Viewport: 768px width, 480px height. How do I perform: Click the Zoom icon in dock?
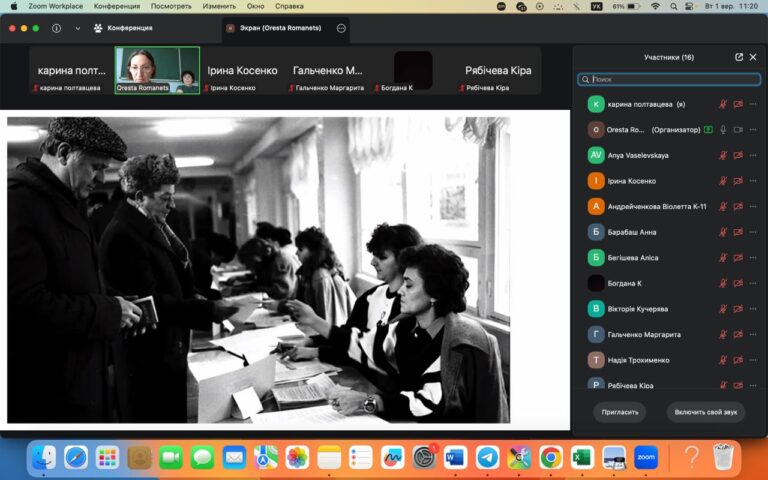click(646, 458)
